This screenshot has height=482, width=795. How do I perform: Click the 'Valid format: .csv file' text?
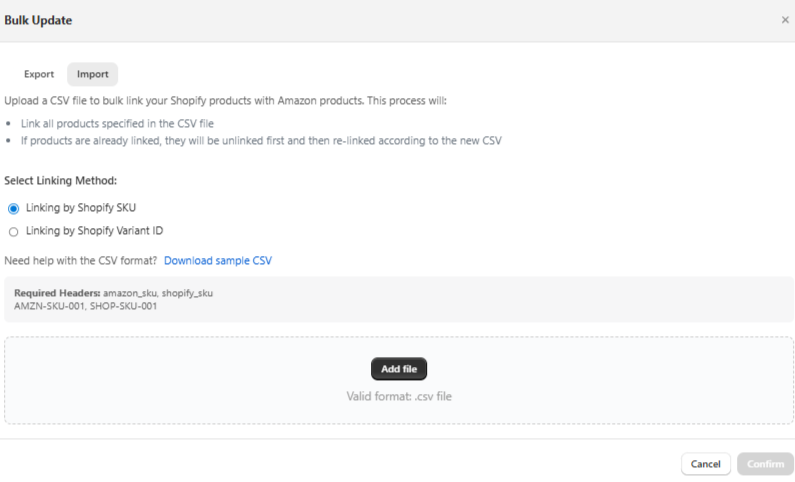[399, 396]
